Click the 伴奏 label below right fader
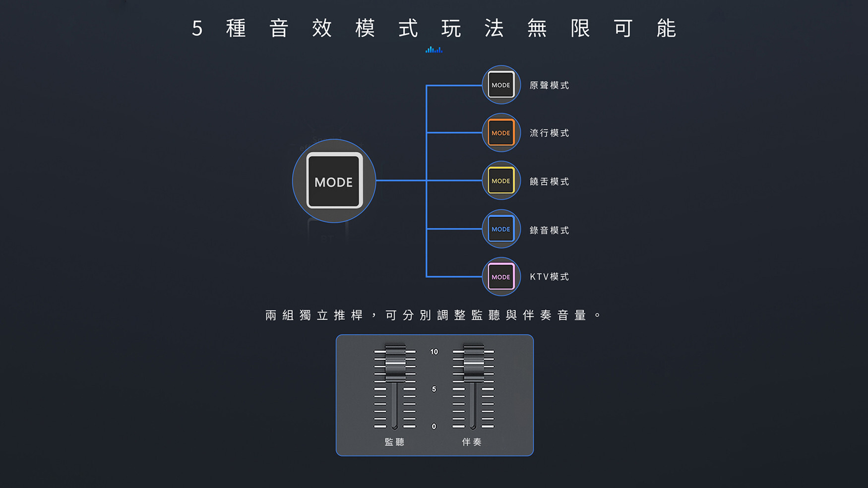 (472, 442)
